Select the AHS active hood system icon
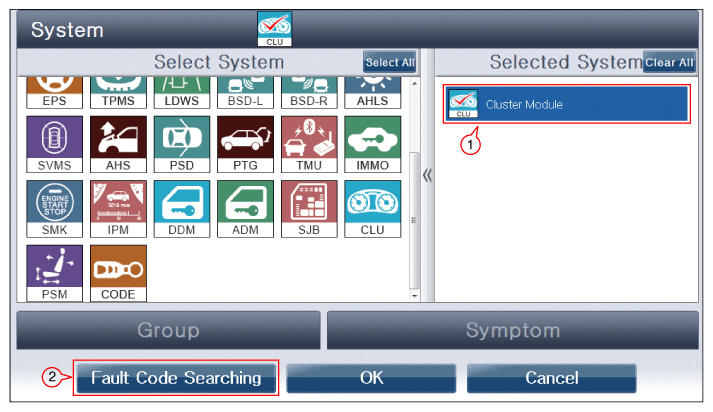 (x=118, y=144)
